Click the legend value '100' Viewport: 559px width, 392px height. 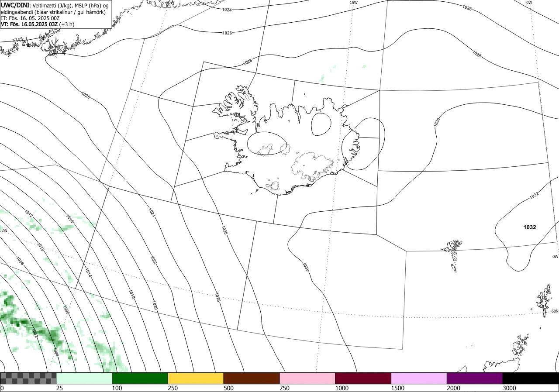pyautogui.click(x=117, y=388)
